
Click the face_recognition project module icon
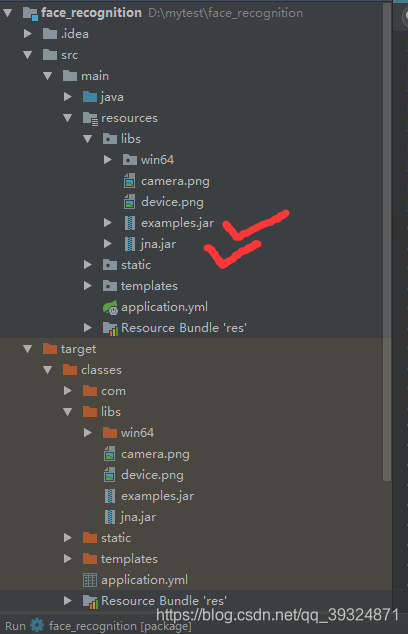click(x=30, y=13)
